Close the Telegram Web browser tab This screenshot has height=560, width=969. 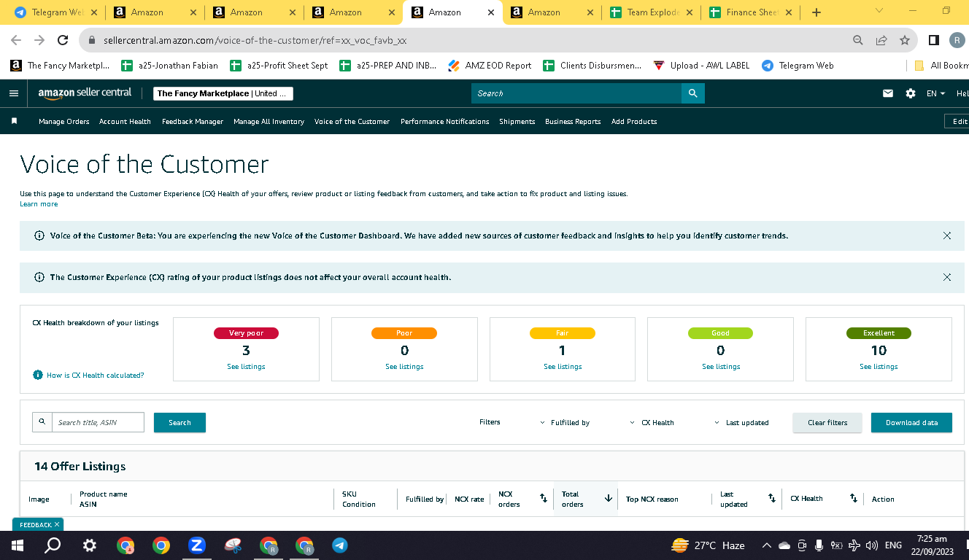click(x=93, y=12)
